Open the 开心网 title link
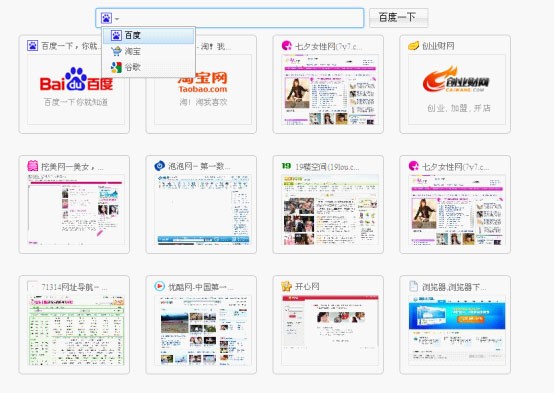This screenshot has width=554, height=393. (307, 287)
